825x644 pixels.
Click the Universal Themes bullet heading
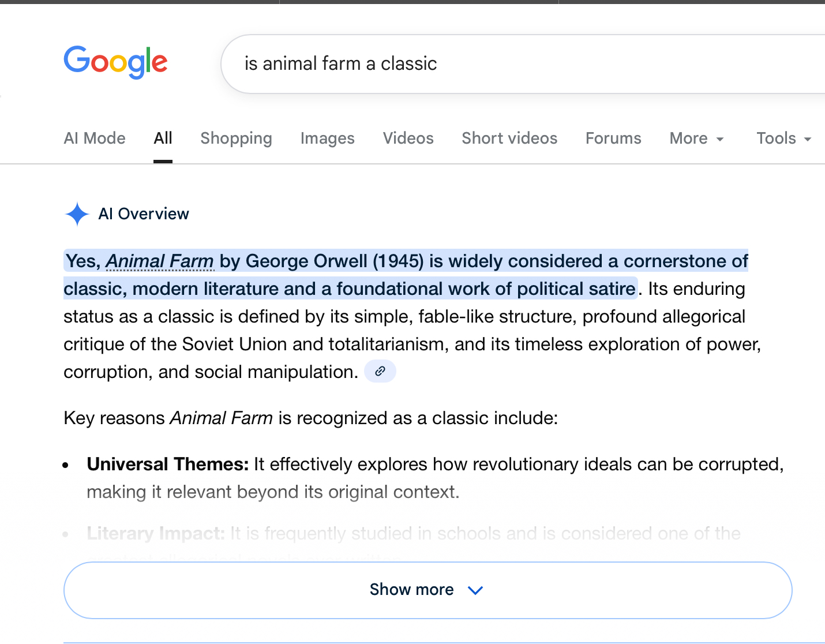click(167, 465)
